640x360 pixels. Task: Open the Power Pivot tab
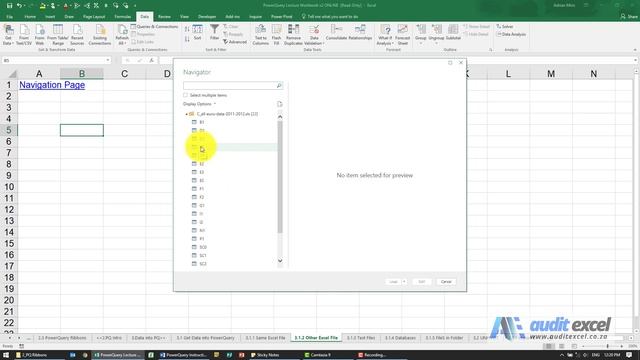tap(282, 17)
